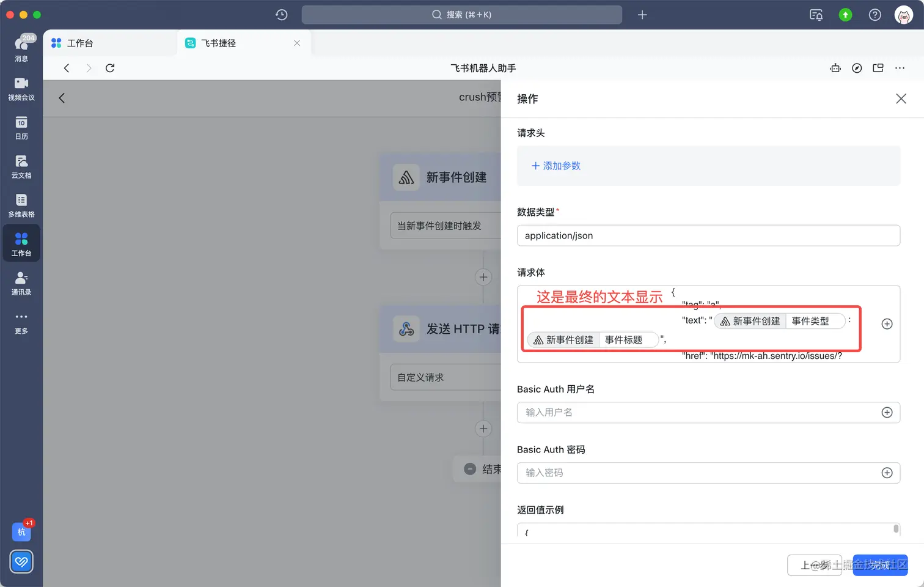
Task: Switch to the 工作台 tab
Action: point(110,43)
